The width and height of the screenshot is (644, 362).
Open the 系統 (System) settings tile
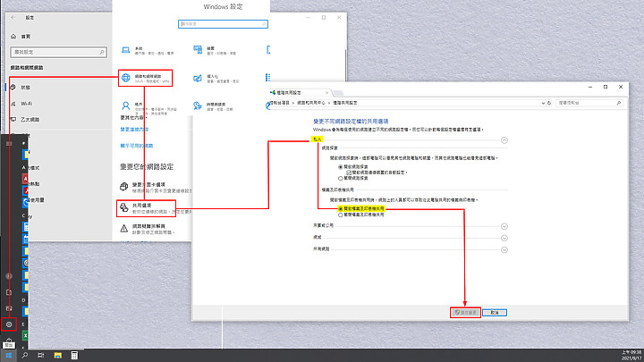(147, 50)
